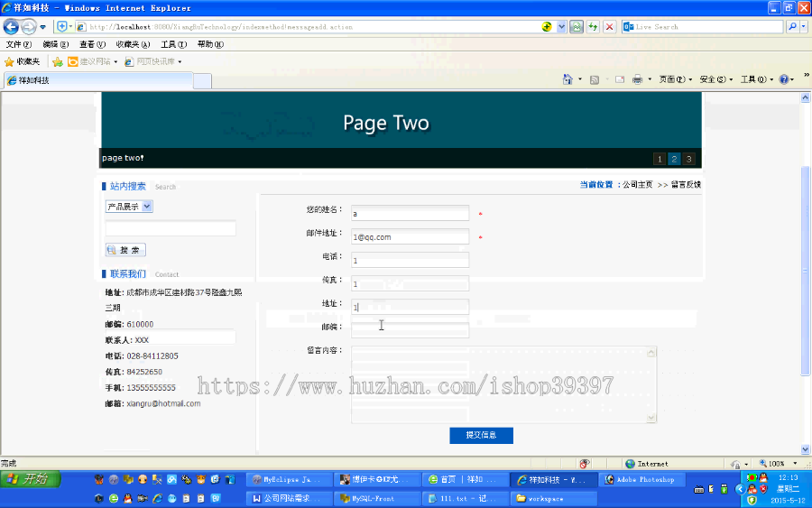Click the 电话 phone field
The width and height of the screenshot is (812, 508).
411,260
